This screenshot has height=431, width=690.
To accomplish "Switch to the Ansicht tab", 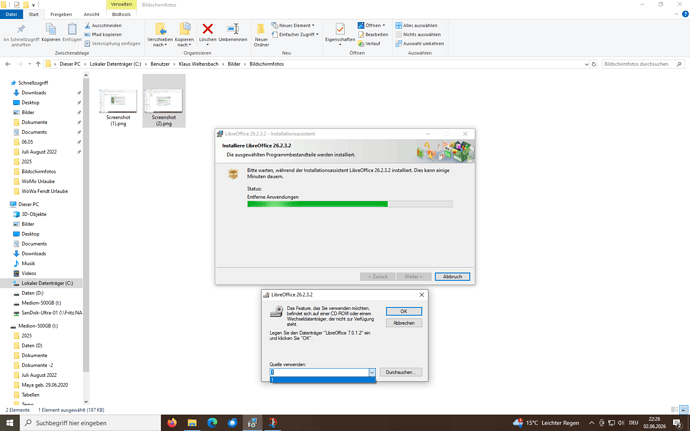I will point(91,14).
